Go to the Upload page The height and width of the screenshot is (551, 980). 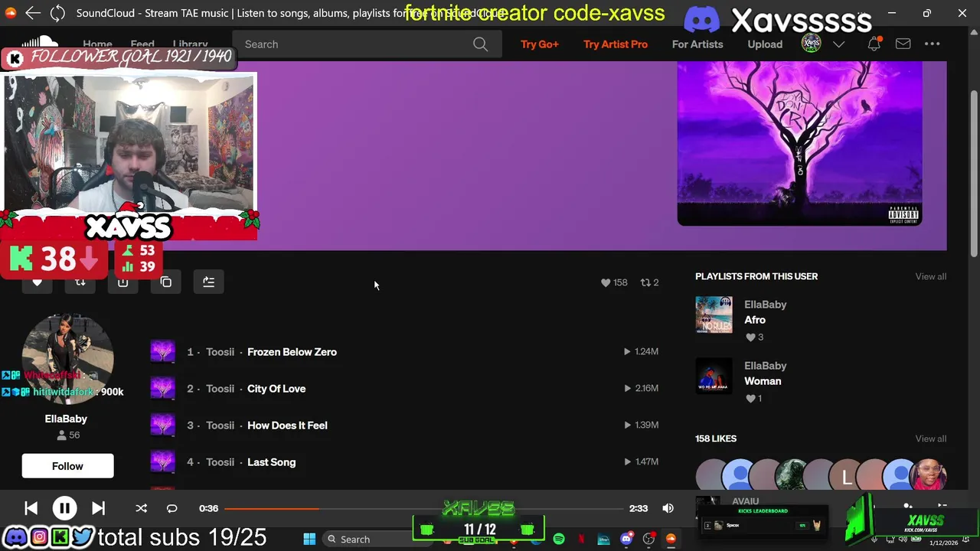point(765,44)
